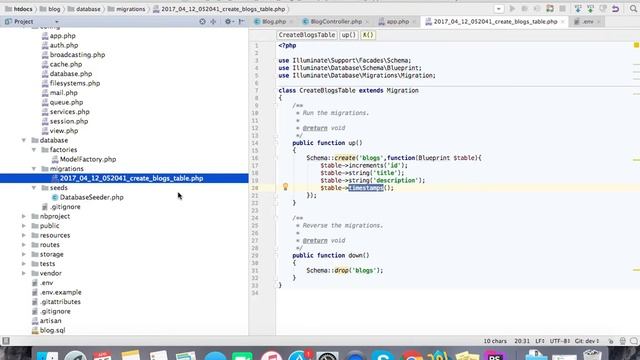This screenshot has height=360, width=640.
Task: Click the blog breadcrumb
Action: [50, 9]
